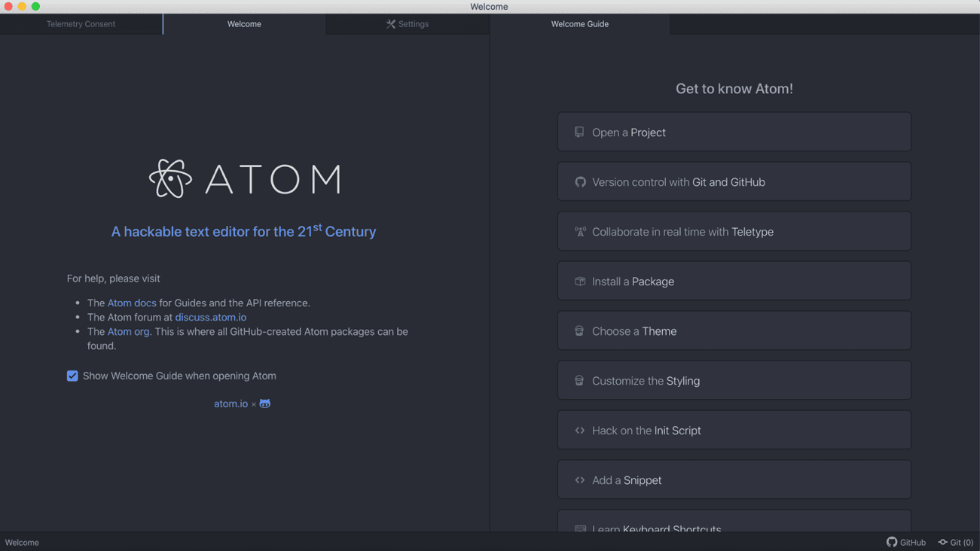Click the repo icon on Open a Project
The height and width of the screenshot is (551, 980).
pyautogui.click(x=579, y=132)
